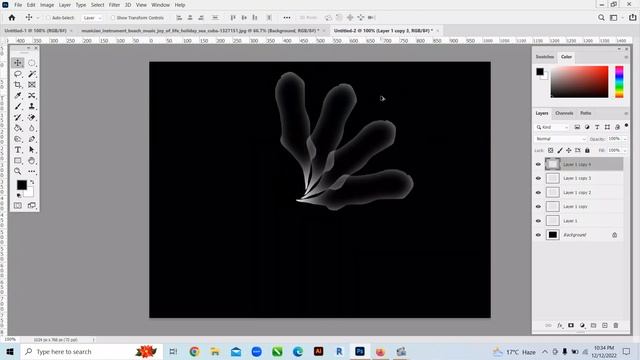The height and width of the screenshot is (360, 640).
Task: Switch to the Paths tab
Action: click(x=586, y=113)
